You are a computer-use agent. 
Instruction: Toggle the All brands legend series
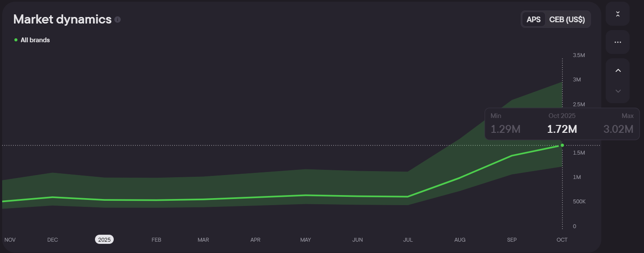[35, 40]
